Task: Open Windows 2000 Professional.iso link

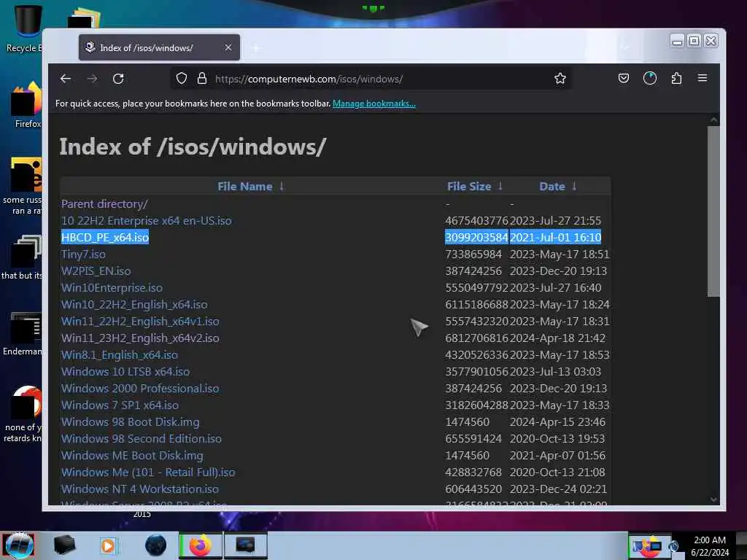Action: pos(140,388)
